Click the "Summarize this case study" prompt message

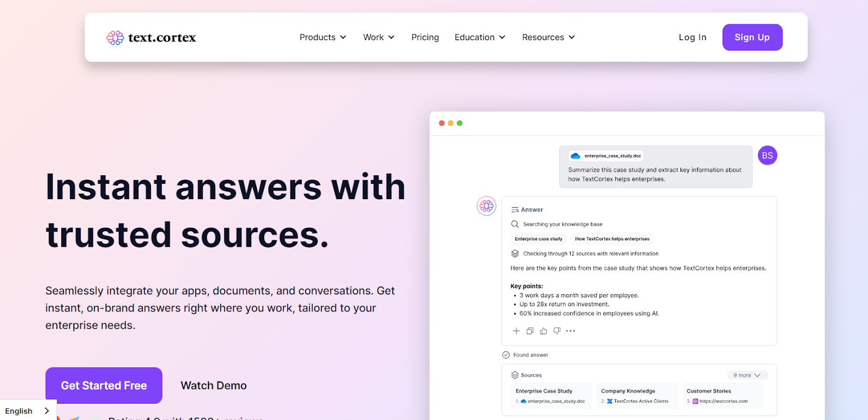coord(655,174)
